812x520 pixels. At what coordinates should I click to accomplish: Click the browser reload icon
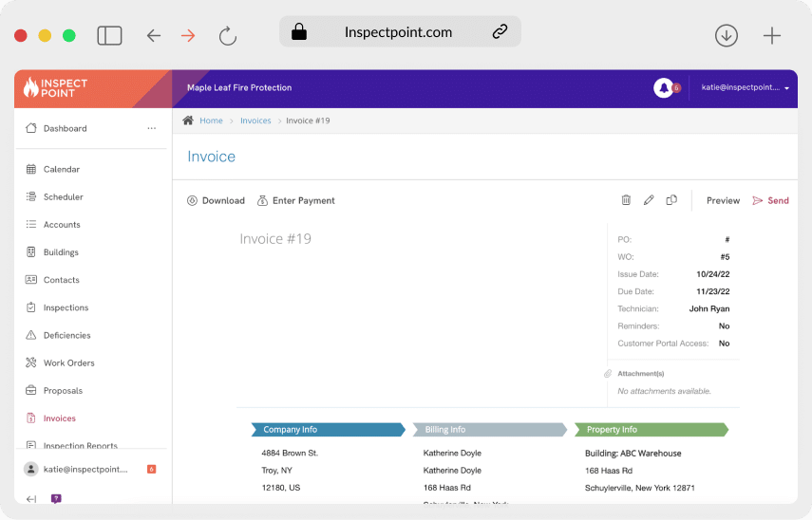click(x=227, y=36)
